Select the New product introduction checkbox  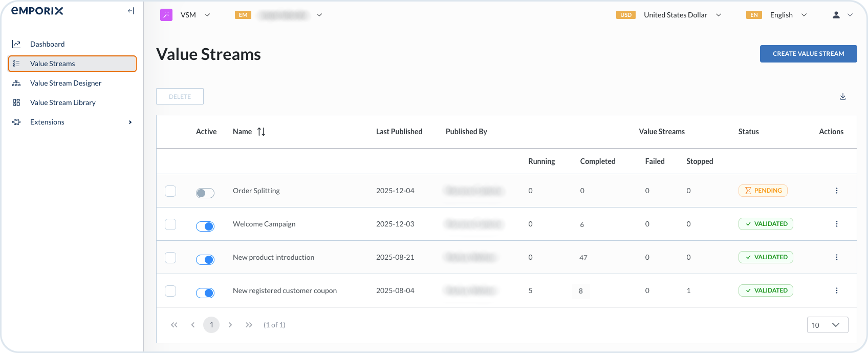pos(170,257)
